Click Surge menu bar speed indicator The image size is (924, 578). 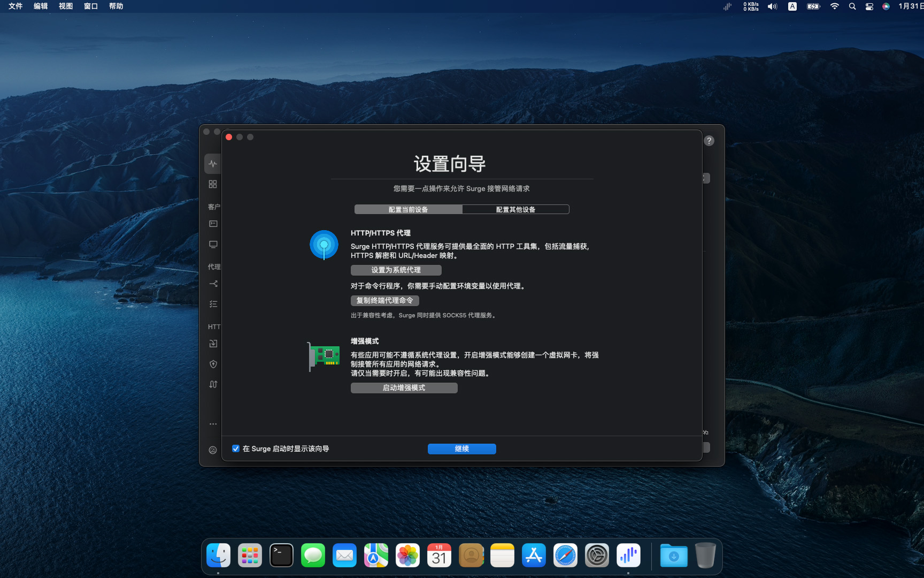coord(751,6)
